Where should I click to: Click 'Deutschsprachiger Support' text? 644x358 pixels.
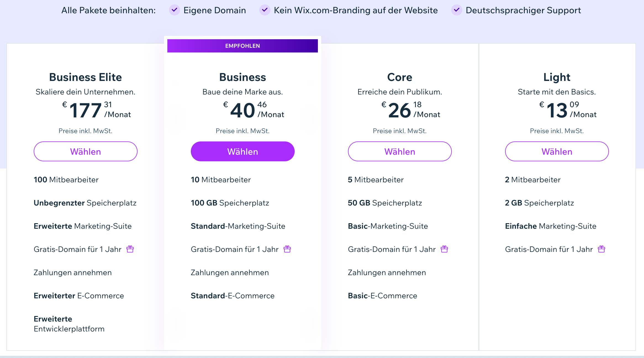pos(523,10)
